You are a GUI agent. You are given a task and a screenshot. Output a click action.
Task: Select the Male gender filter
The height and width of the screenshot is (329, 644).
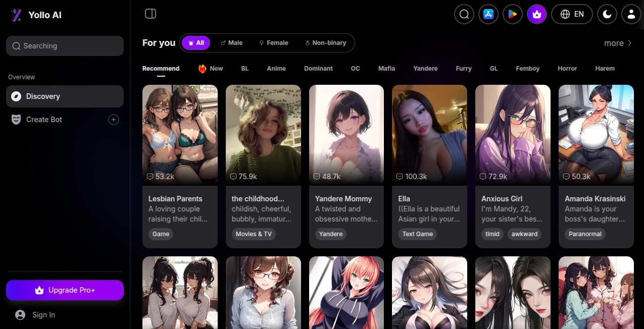click(231, 43)
